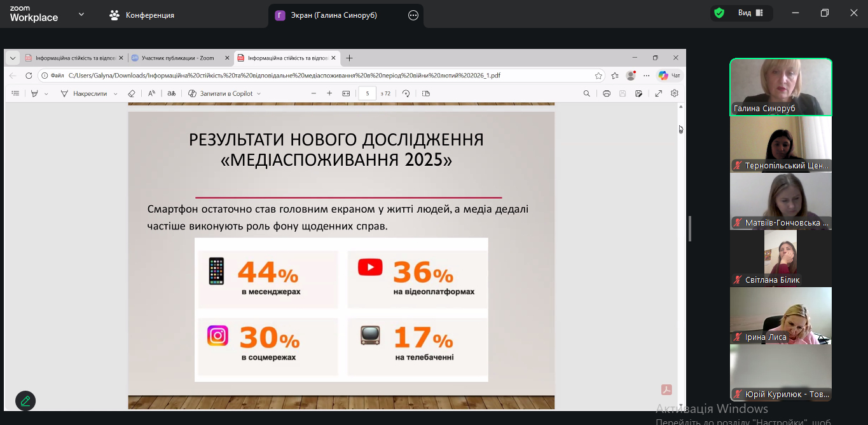Open the PDF contents list icon
This screenshot has width=868, height=425.
coord(15,93)
